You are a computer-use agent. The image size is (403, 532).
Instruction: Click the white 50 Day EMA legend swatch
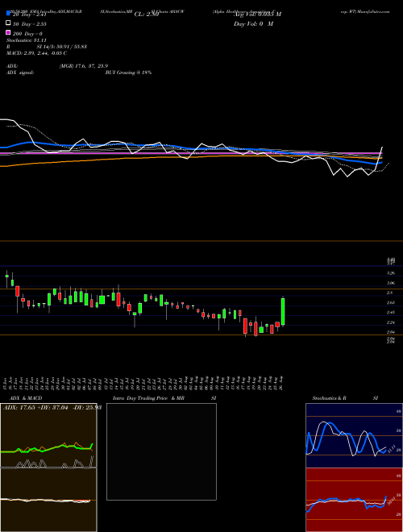(x=8, y=23)
